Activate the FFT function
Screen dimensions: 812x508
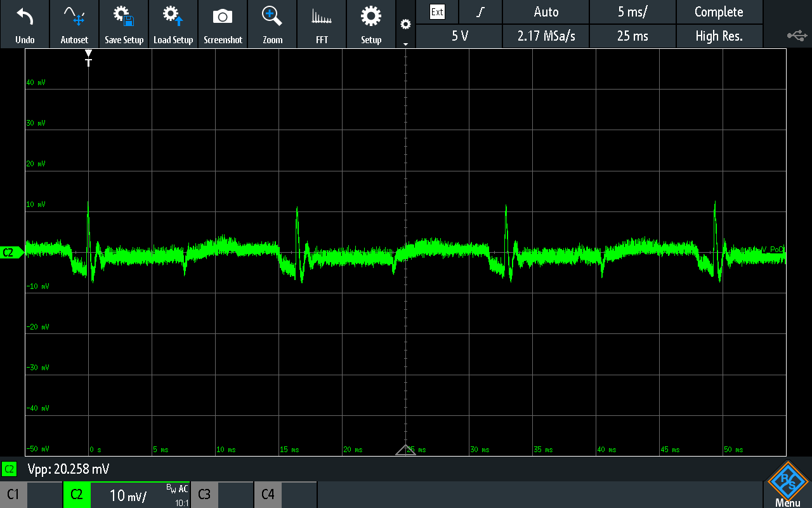(322, 23)
